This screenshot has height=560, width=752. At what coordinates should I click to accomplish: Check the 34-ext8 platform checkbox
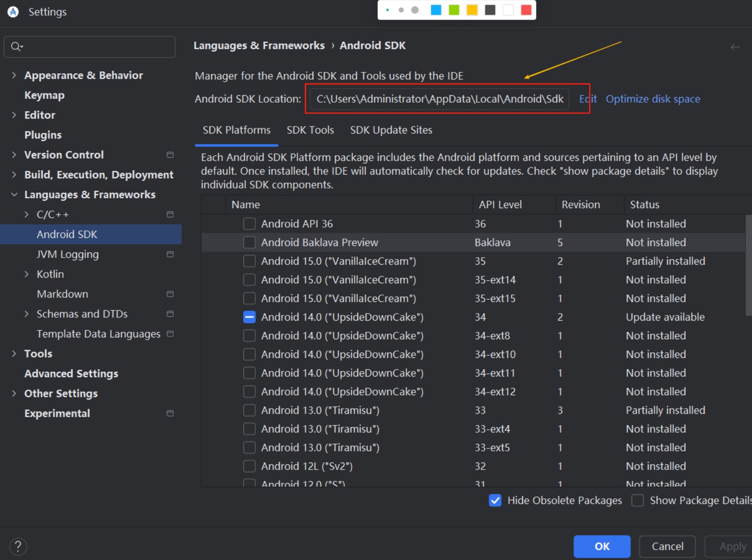point(249,336)
